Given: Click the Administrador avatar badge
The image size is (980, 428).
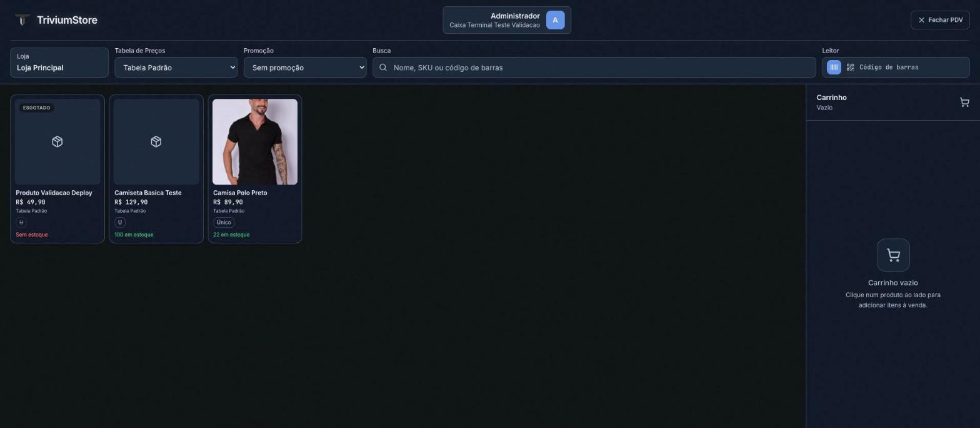Looking at the screenshot, I should pos(555,20).
